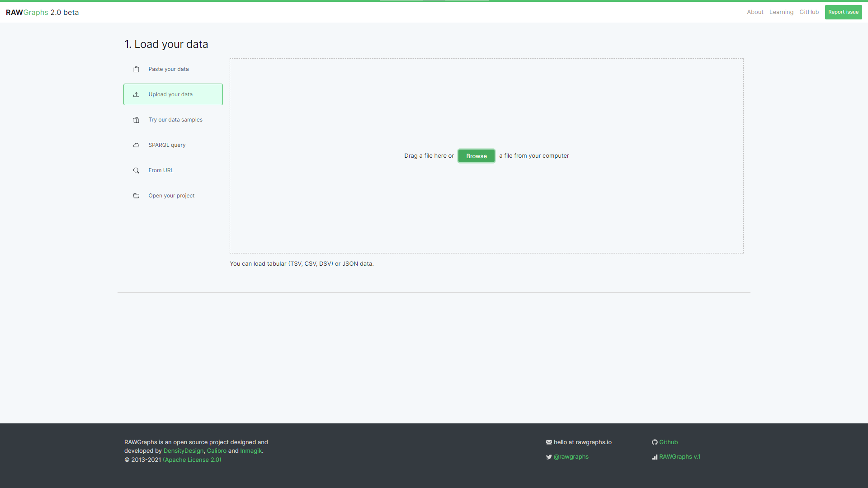Open the Github link in the footer

(668, 442)
